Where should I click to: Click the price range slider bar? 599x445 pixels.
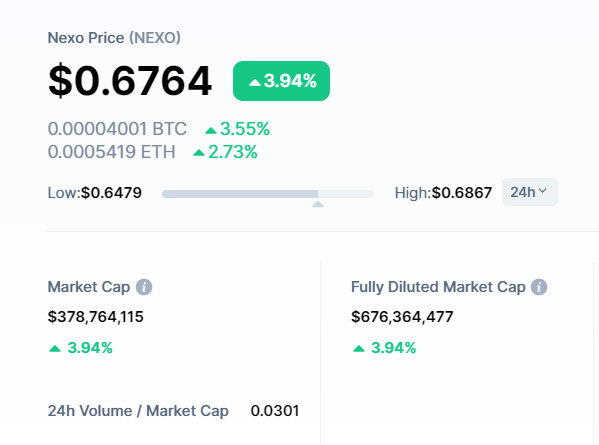(267, 194)
